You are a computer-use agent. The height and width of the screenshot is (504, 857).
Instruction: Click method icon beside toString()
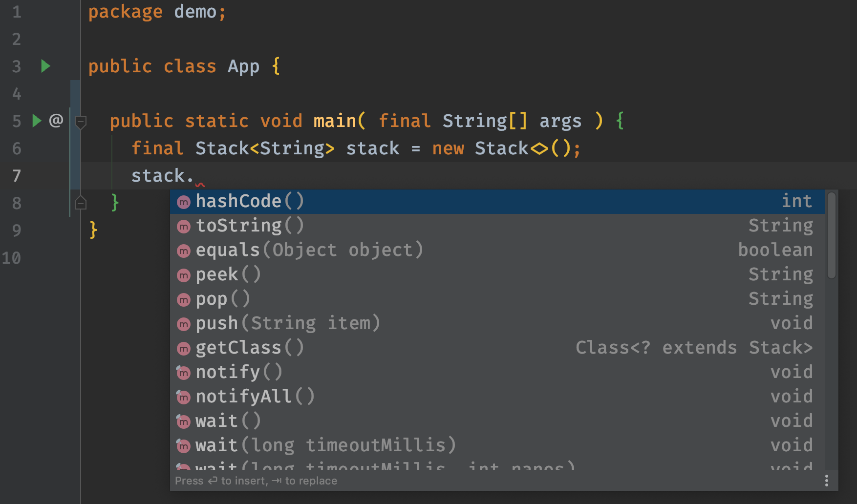click(183, 227)
